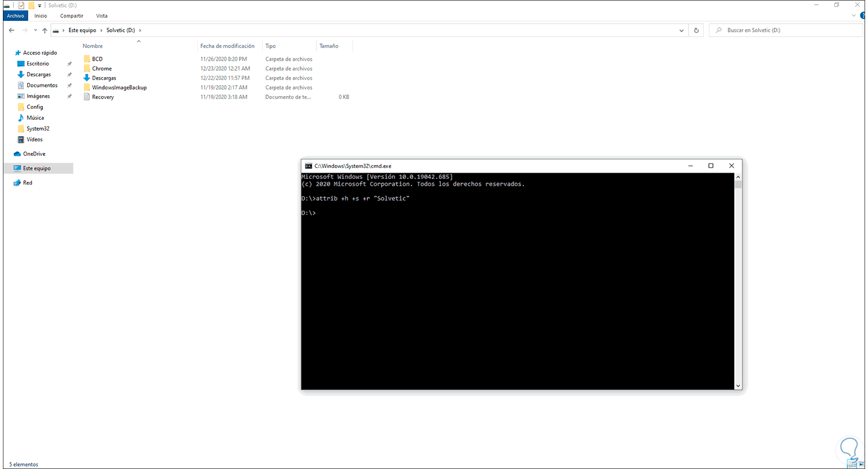The height and width of the screenshot is (469, 868).
Task: Select the Properties icon in Quick Access Toolbar
Action: (x=21, y=5)
